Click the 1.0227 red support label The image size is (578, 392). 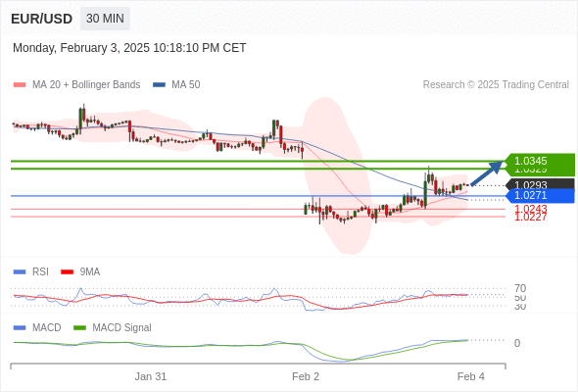point(530,218)
